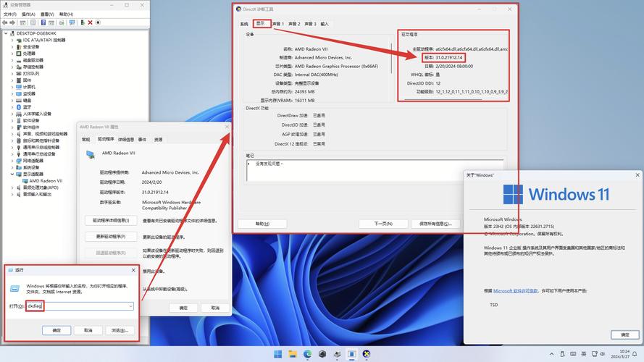Screen dimensions: 644x362
Task: Open the Run dialog command dropdown arrow
Action: tap(130, 306)
